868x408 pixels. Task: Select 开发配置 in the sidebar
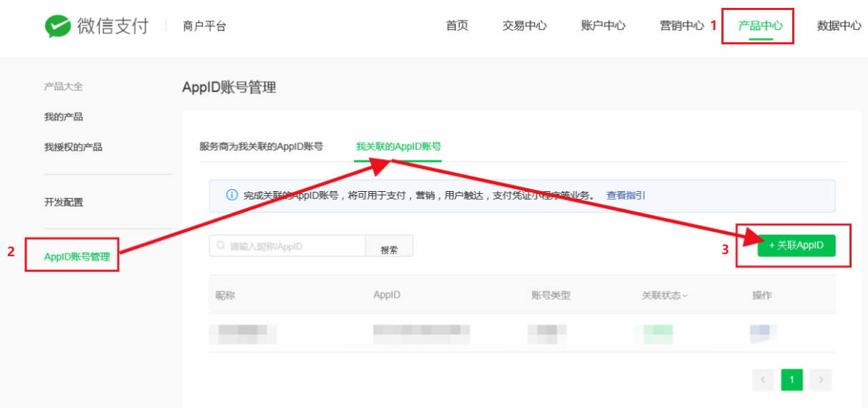(64, 203)
